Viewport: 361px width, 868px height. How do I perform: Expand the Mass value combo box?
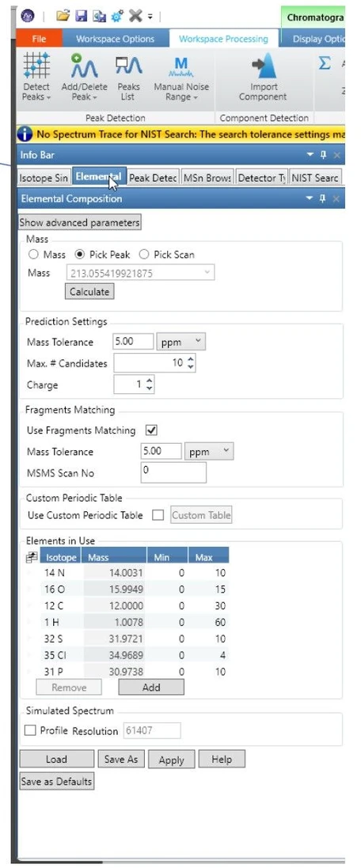click(x=207, y=273)
